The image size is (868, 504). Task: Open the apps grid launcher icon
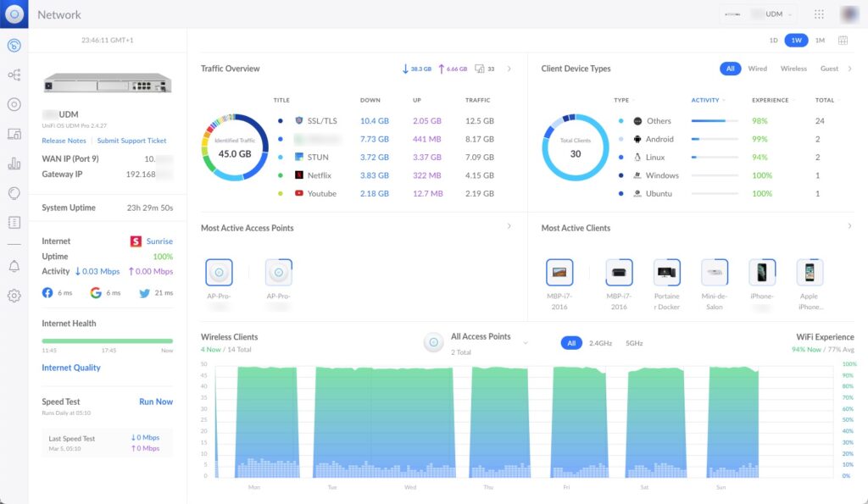[x=819, y=14]
